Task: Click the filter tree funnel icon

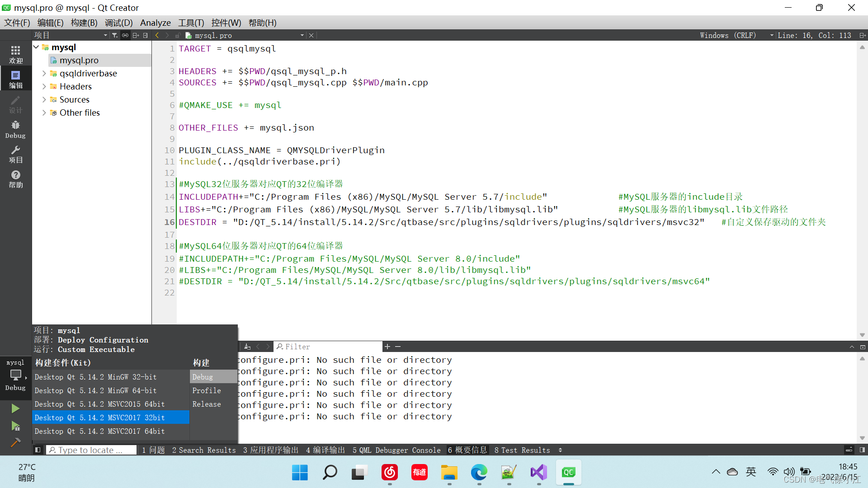Action: tap(115, 35)
